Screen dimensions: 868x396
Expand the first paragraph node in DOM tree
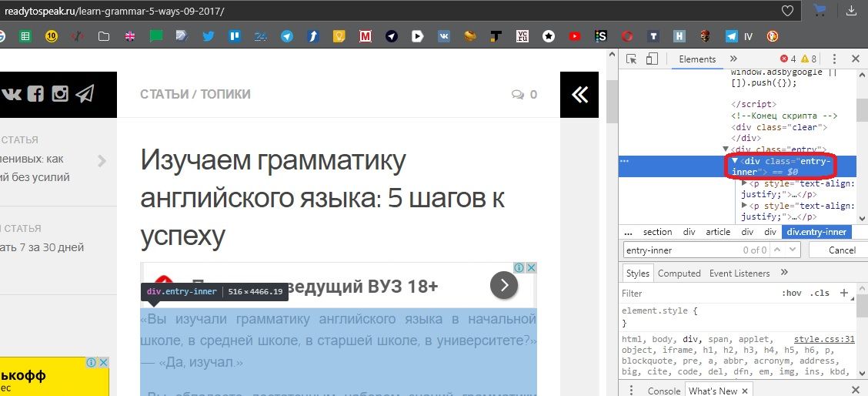click(x=743, y=183)
